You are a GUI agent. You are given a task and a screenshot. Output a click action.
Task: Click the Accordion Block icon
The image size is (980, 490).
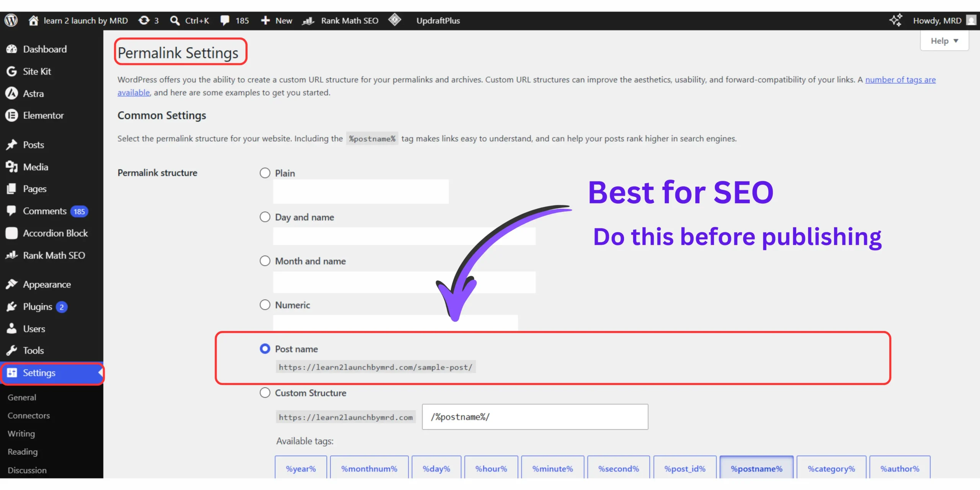[11, 233]
